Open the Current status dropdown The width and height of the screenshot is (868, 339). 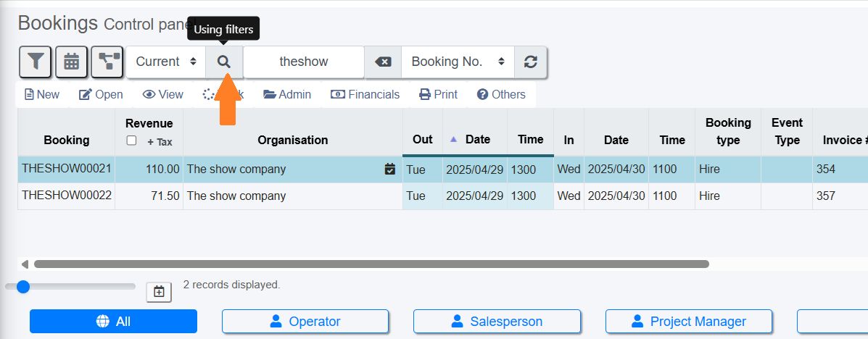166,62
